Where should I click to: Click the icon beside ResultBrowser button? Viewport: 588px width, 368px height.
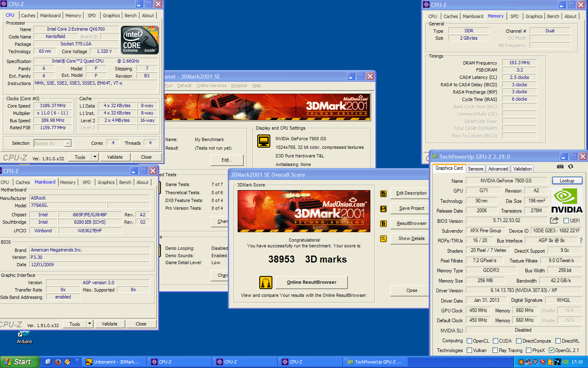(383, 224)
